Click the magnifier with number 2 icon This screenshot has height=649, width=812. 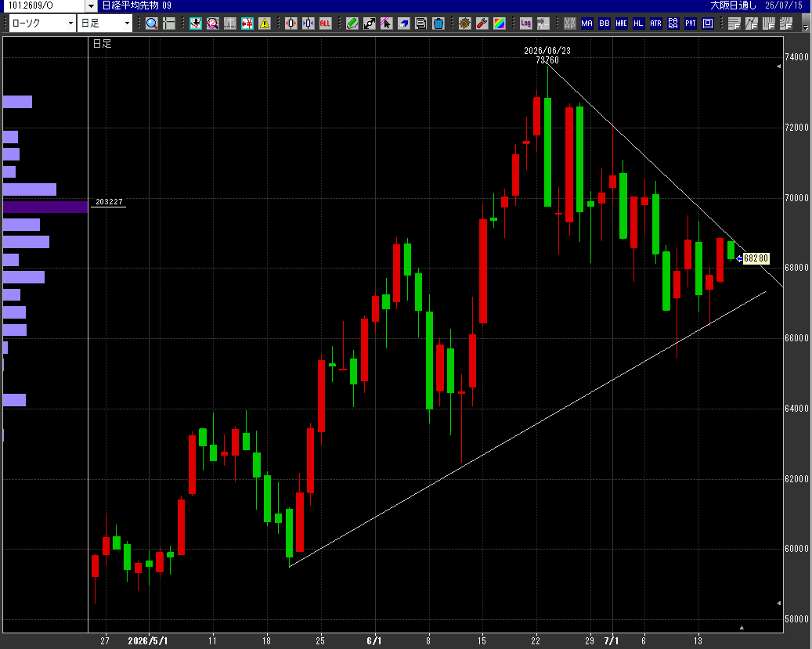tap(213, 23)
